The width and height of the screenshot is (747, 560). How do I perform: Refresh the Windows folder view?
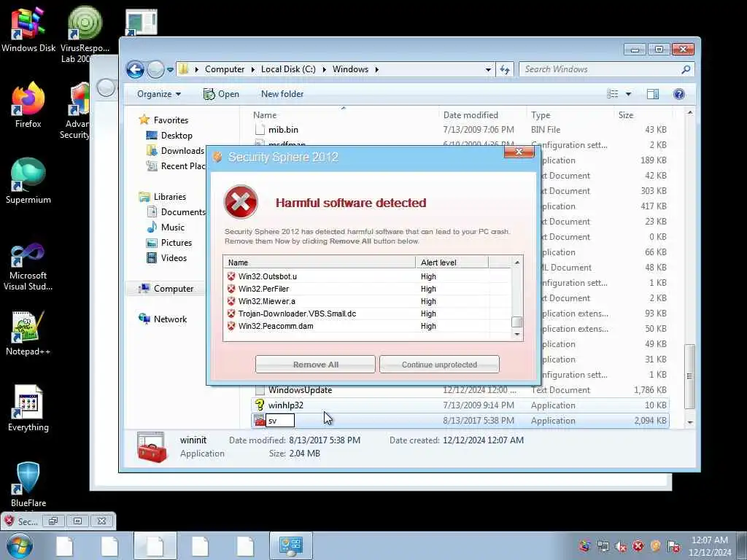pos(505,69)
